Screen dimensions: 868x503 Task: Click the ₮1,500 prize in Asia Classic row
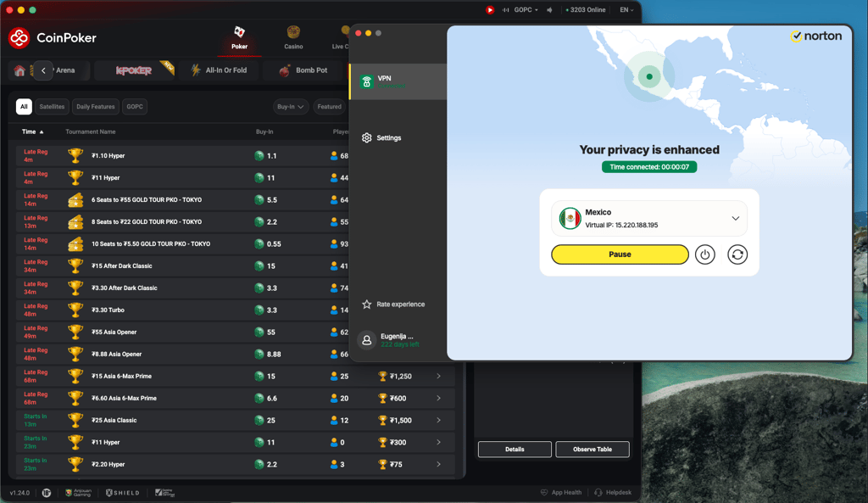[x=401, y=421]
